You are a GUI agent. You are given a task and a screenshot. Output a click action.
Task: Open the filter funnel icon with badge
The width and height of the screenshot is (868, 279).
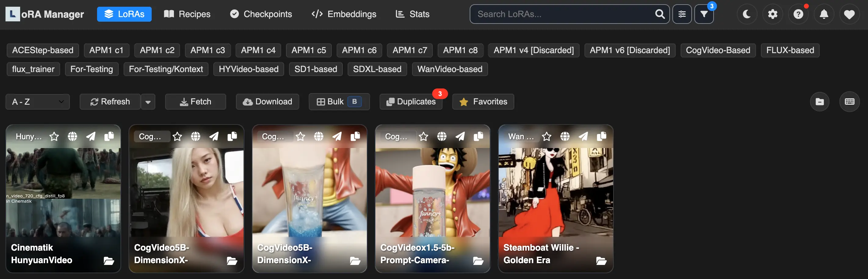point(704,14)
